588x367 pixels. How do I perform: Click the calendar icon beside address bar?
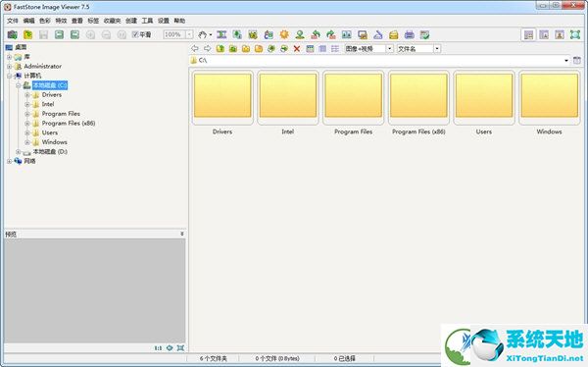(577, 60)
